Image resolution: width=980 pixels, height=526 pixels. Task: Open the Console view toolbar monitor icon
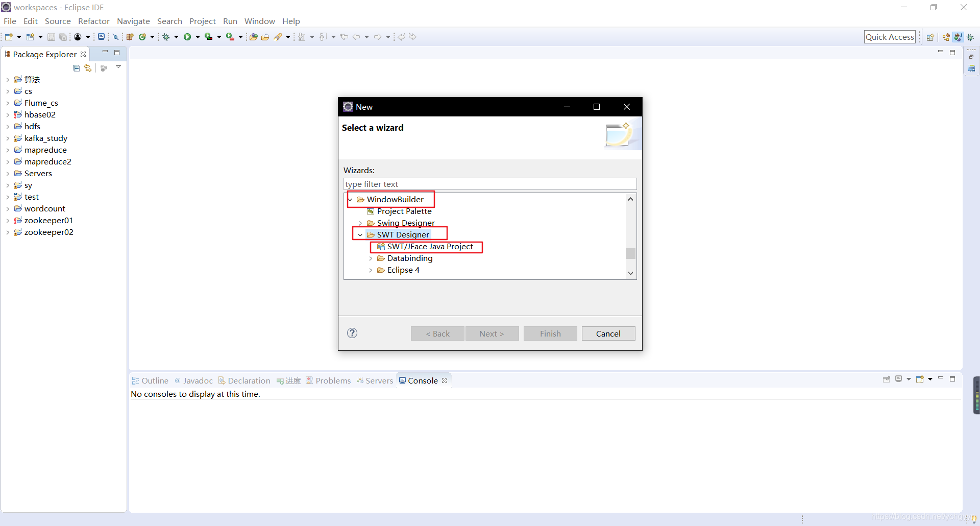pos(101,37)
